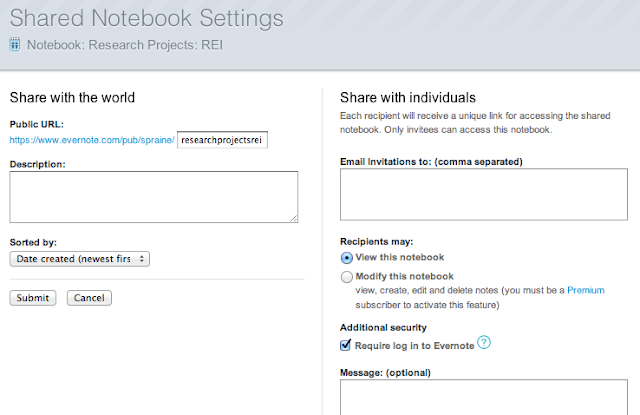The image size is (640, 415).
Task: Click the Email invitations to text box
Action: [x=480, y=194]
